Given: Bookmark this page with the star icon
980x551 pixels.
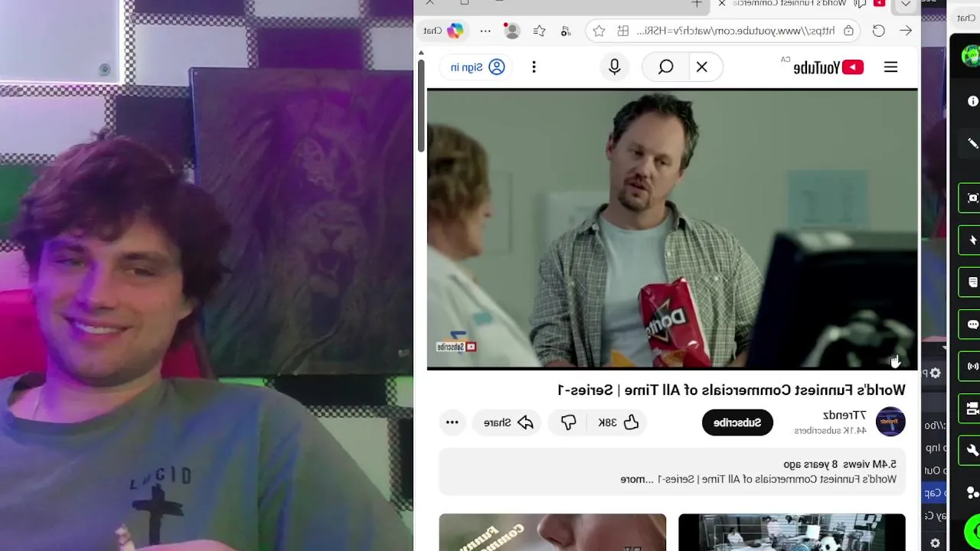Looking at the screenshot, I should tap(599, 31).
